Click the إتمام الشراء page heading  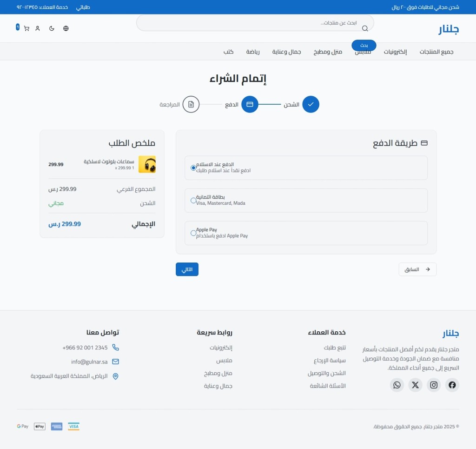pos(238,79)
